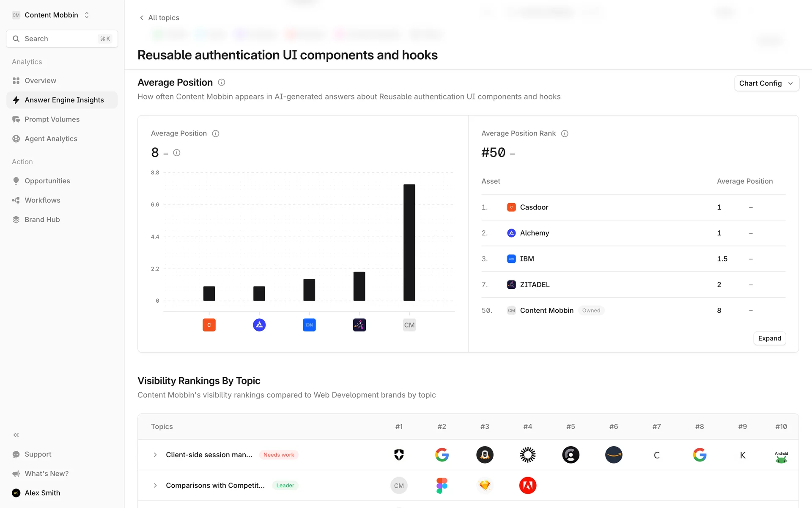The width and height of the screenshot is (812, 508).
Task: Click the tall Content Mobbin bar in chart
Action: tap(409, 242)
